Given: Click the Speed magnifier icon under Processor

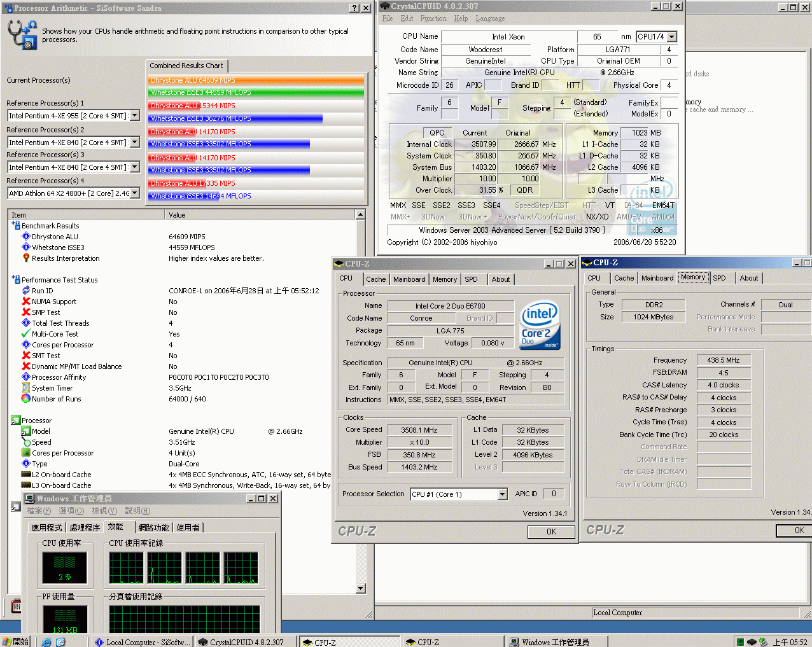Looking at the screenshot, I should pyautogui.click(x=26, y=442).
